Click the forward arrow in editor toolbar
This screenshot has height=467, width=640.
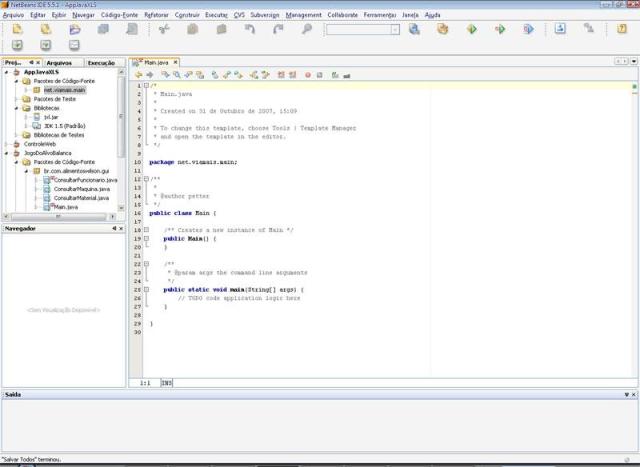(149, 74)
